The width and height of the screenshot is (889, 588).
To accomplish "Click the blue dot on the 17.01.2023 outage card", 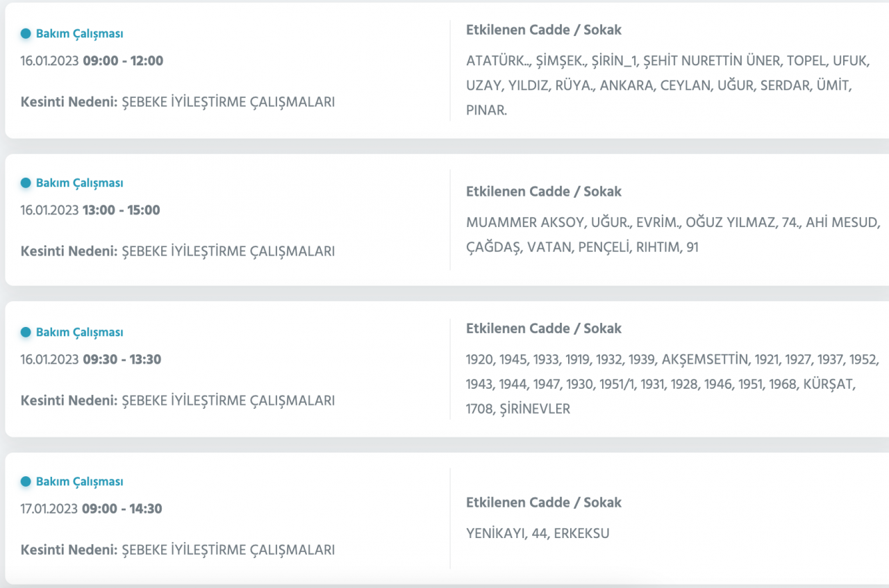I will [26, 481].
